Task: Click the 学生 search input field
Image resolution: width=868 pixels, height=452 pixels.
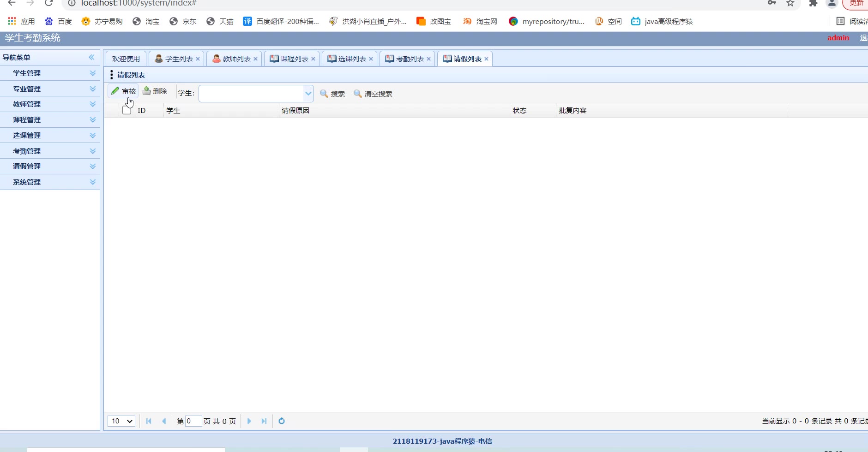Action: (x=252, y=94)
